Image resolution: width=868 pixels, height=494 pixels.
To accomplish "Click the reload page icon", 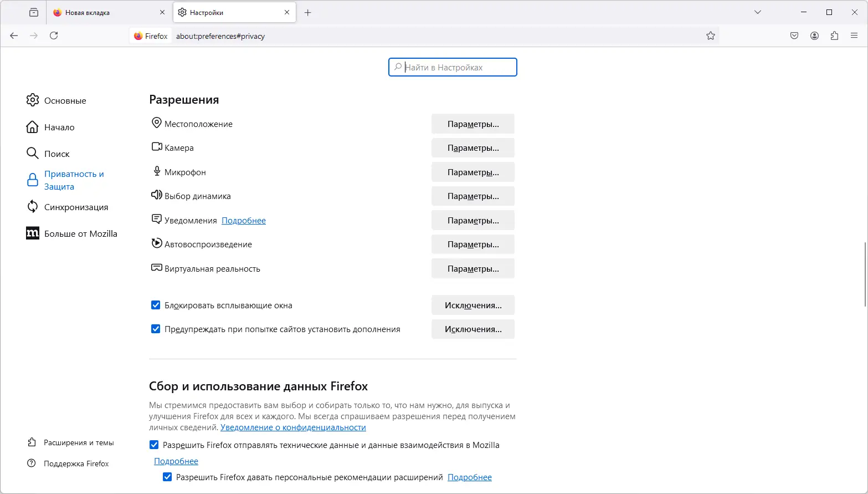I will [54, 35].
